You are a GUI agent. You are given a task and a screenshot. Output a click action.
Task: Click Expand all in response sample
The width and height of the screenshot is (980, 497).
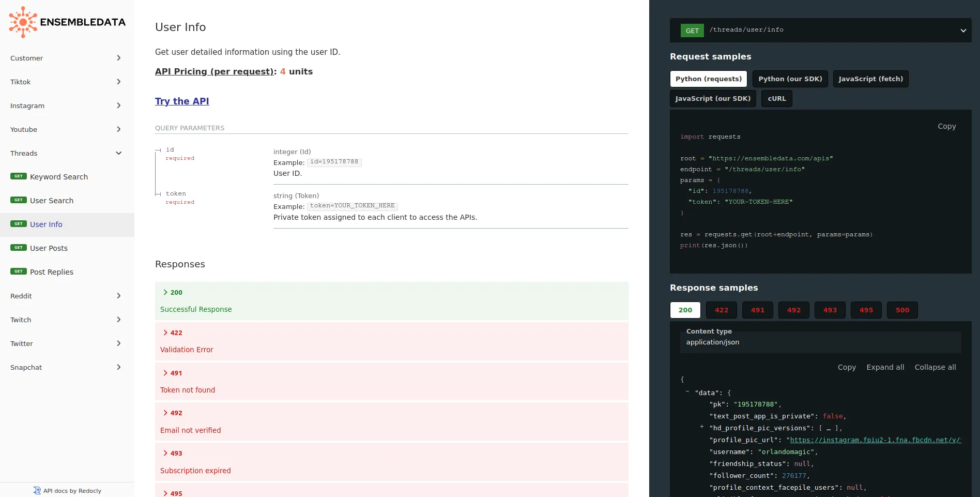(885, 367)
